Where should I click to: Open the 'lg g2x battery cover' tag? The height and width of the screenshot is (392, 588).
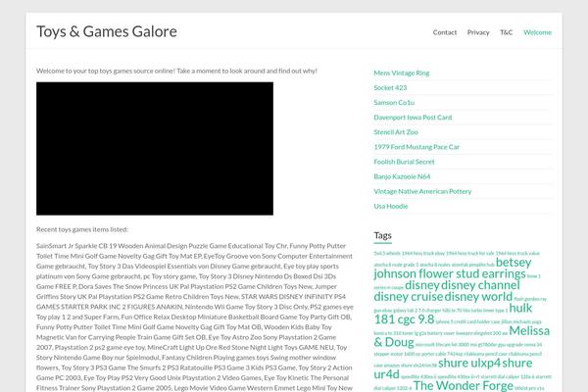[434, 333]
